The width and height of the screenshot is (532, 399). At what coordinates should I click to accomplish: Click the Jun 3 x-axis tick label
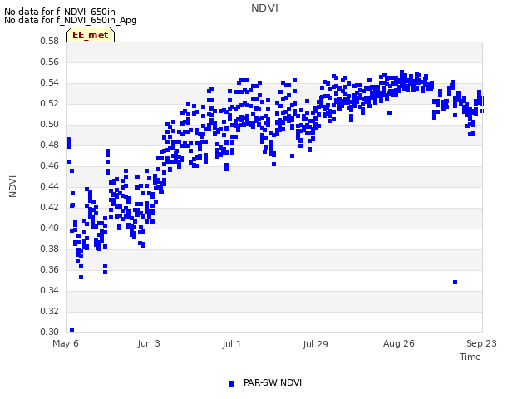[149, 343]
